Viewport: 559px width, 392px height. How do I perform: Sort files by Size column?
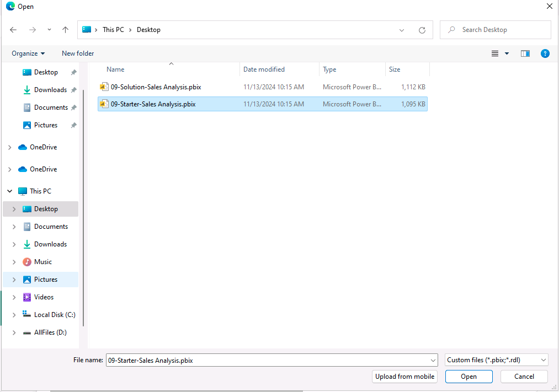[x=395, y=69]
